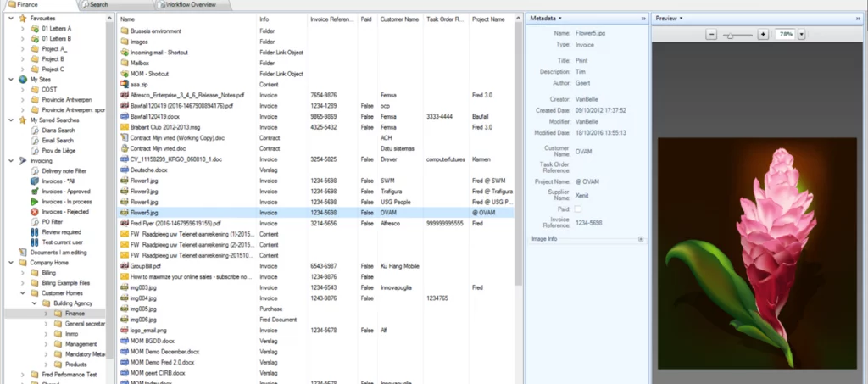The width and height of the screenshot is (868, 384).
Task: Open the Diana Search saved search
Action: 58,131
